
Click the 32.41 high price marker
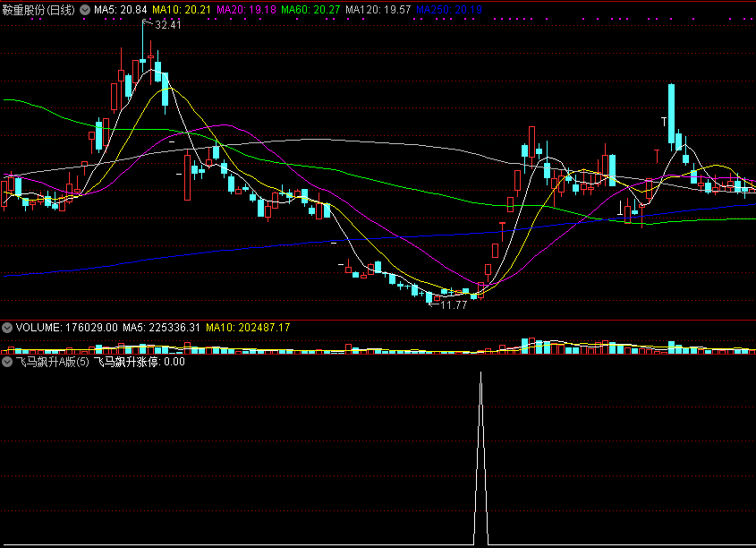click(x=168, y=25)
